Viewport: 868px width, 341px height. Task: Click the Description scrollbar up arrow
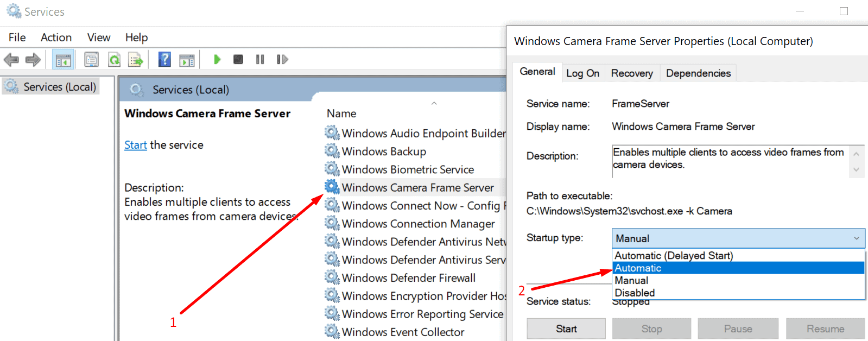(x=856, y=154)
